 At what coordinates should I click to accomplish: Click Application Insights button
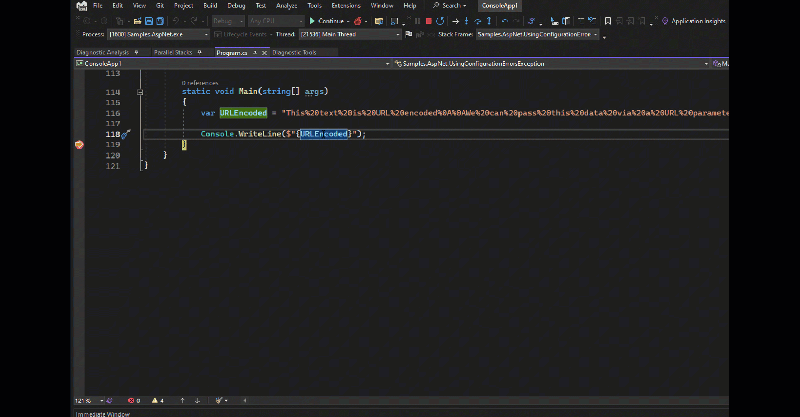693,21
